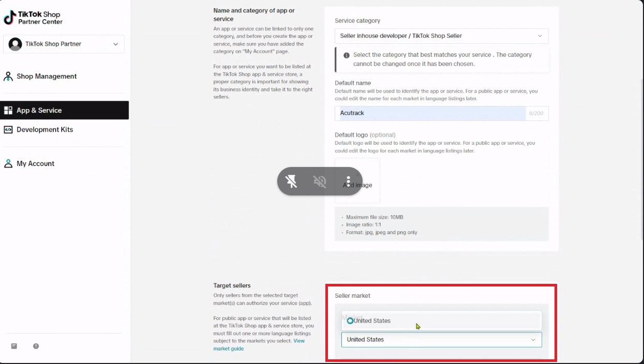Open the help question mark icon
Viewport: 644px width, 364px height.
pos(36,346)
